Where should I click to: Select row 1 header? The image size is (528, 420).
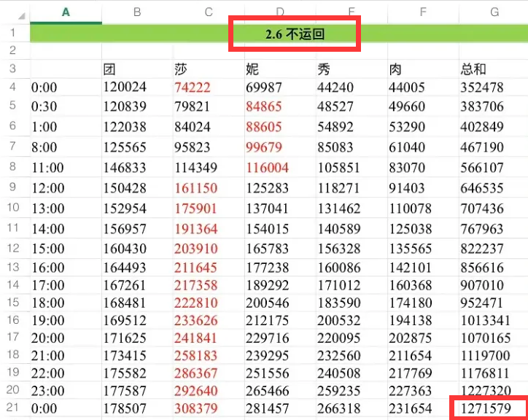(13, 33)
